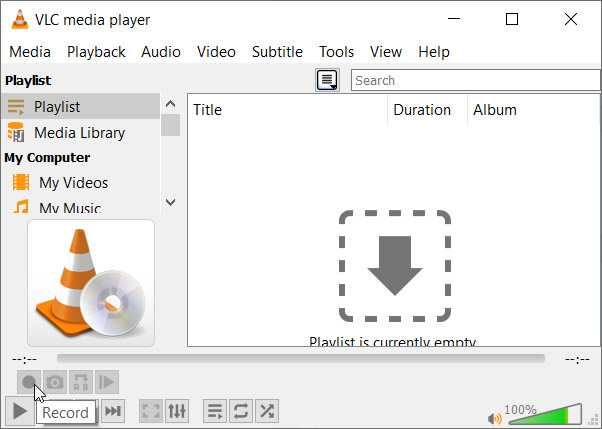Open the Tools menu
This screenshot has height=429, width=602.
pyautogui.click(x=336, y=52)
